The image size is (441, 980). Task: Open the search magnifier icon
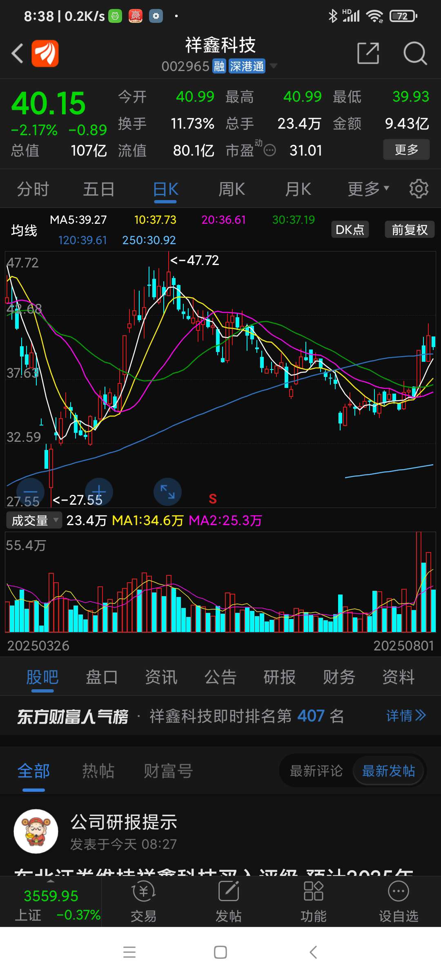(x=415, y=53)
